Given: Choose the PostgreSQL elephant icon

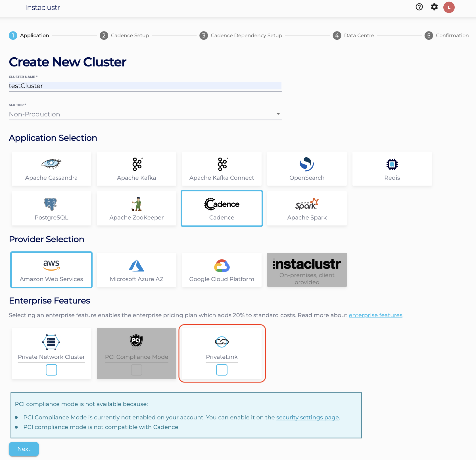Looking at the screenshot, I should 51,204.
